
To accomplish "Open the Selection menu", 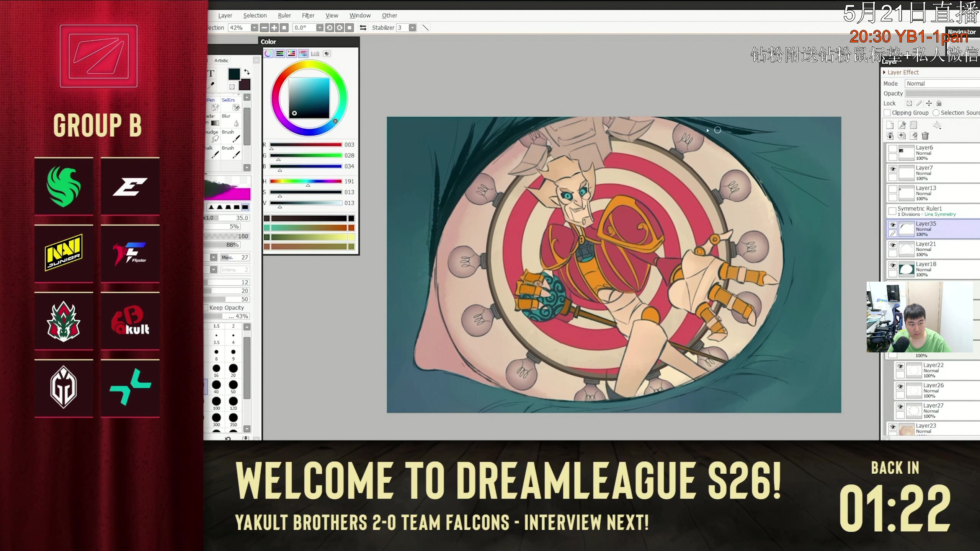I will (255, 15).
